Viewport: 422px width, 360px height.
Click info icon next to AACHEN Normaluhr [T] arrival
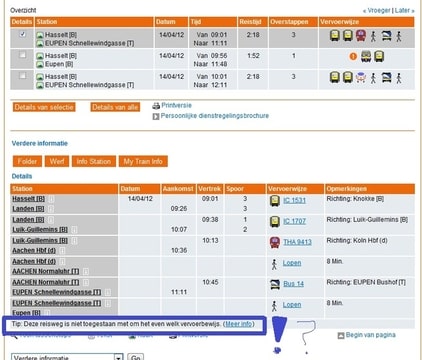click(x=86, y=272)
